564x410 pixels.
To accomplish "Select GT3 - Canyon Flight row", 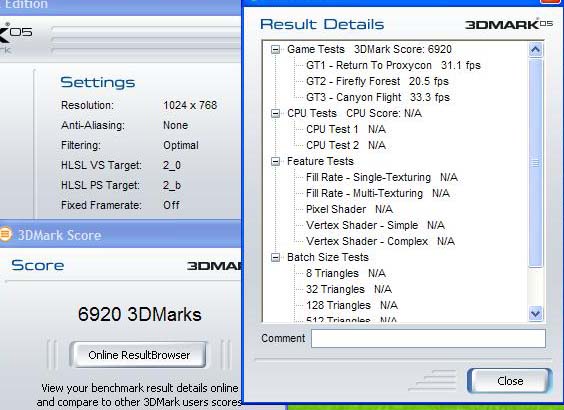I will click(x=378, y=97).
